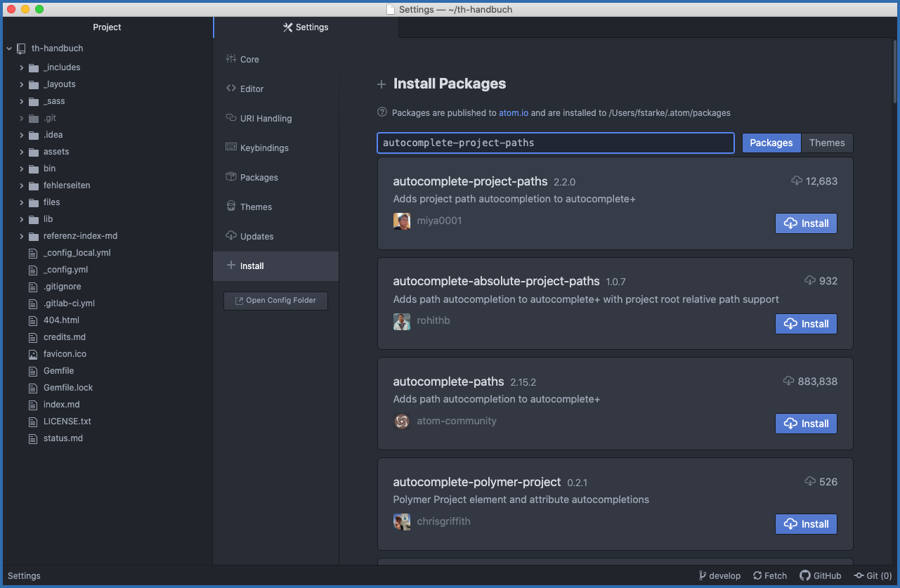900x588 pixels.
Task: Open the Core settings panel
Action: (250, 59)
